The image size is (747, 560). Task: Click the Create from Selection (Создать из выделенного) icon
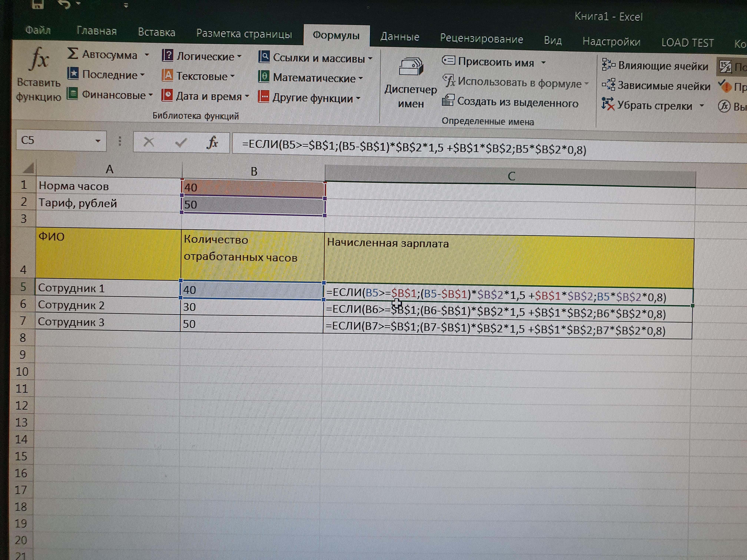point(448,101)
